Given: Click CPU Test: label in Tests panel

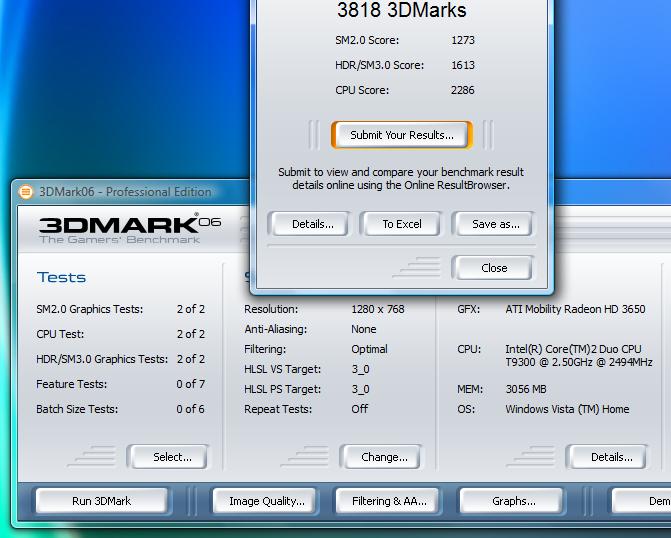Looking at the screenshot, I should coord(60,334).
